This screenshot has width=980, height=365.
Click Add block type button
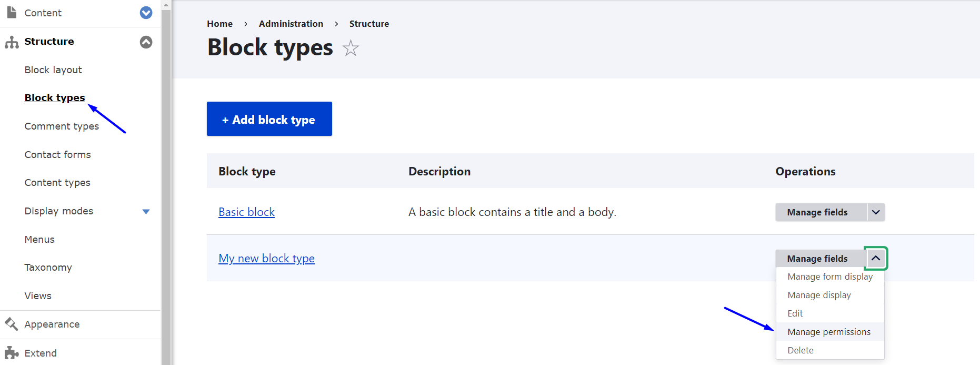click(x=269, y=119)
